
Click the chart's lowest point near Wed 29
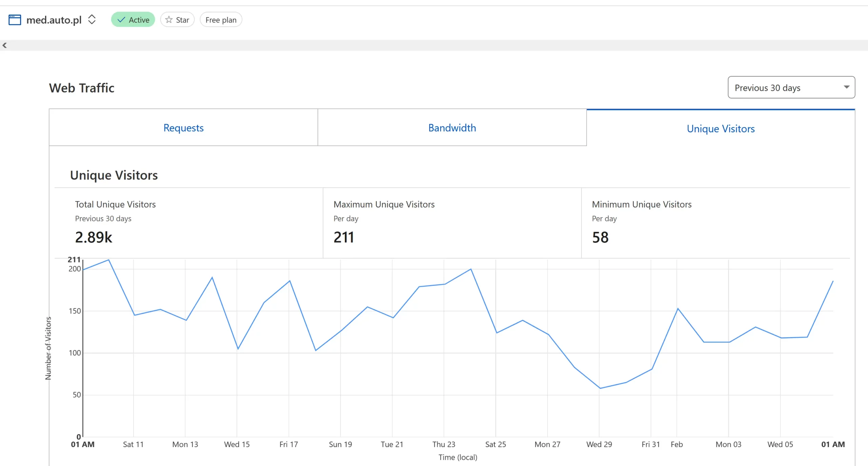click(x=600, y=388)
